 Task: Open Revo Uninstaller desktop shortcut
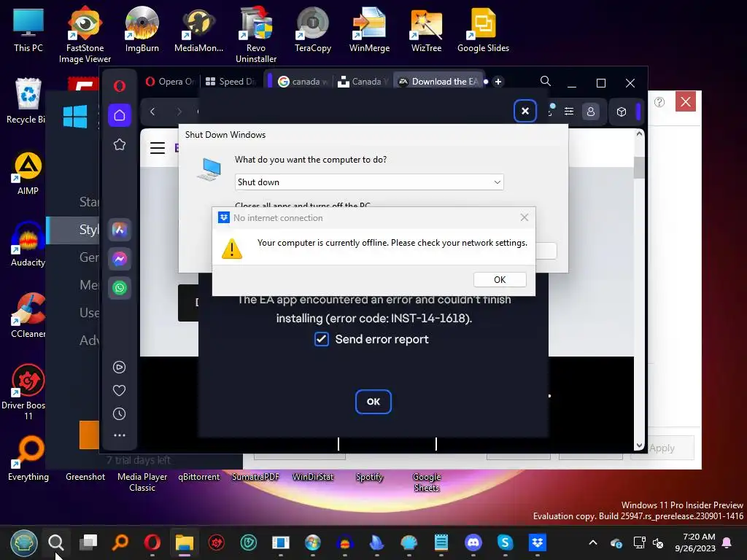(x=256, y=34)
